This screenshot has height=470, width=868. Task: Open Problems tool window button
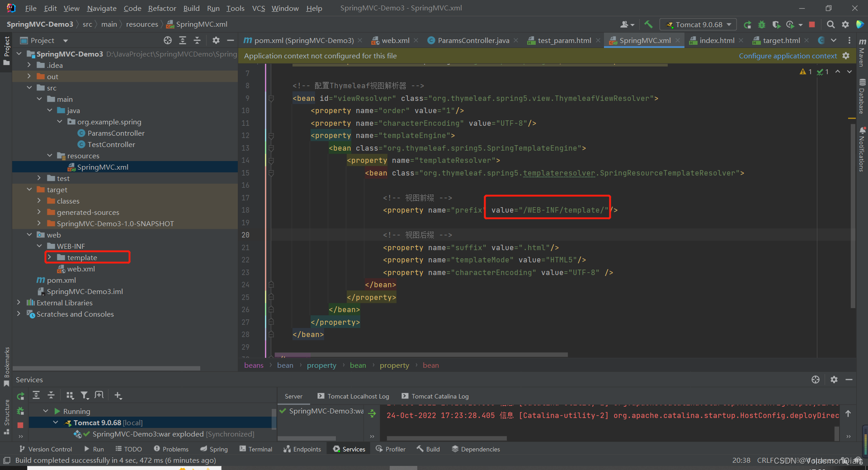171,449
